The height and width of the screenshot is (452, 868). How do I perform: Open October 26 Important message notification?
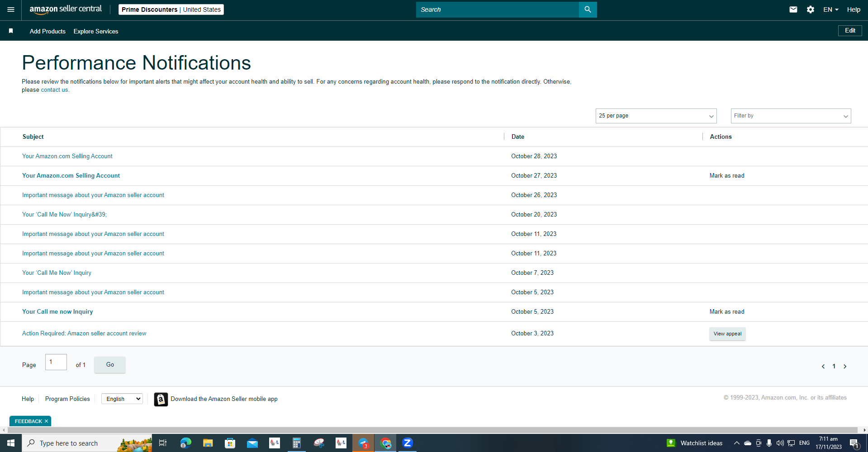click(93, 195)
